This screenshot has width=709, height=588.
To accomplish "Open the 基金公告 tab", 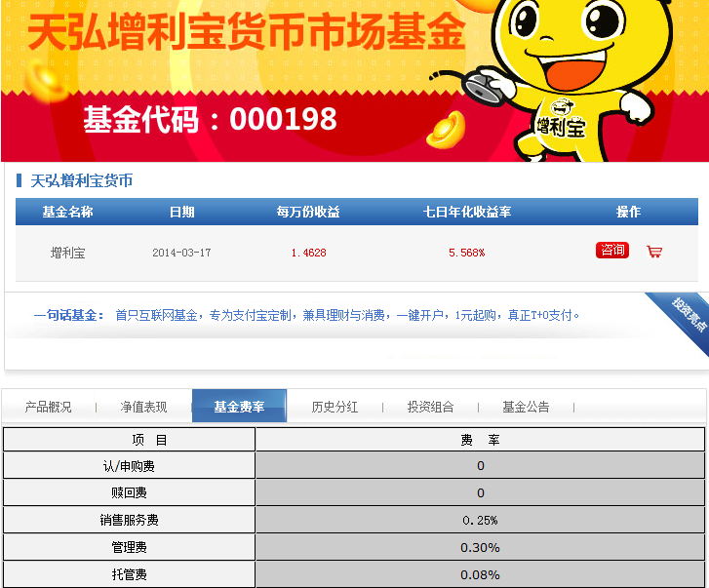I will [x=526, y=407].
